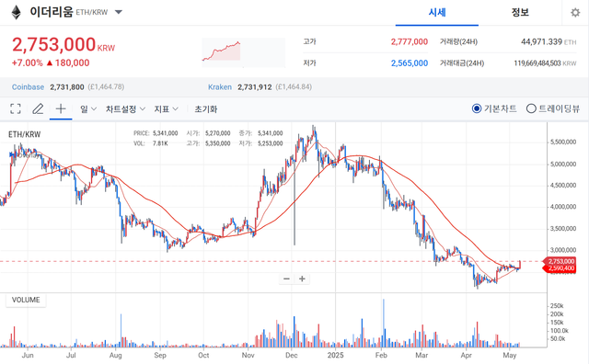
Task: Click the 2025 date axis label
Action: pos(335,355)
